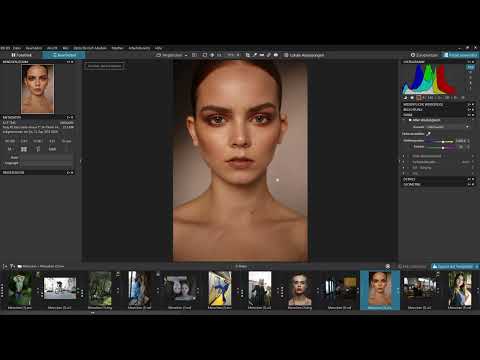Set zoom to 1:1
This screenshot has width=480, height=360.
tap(219, 55)
